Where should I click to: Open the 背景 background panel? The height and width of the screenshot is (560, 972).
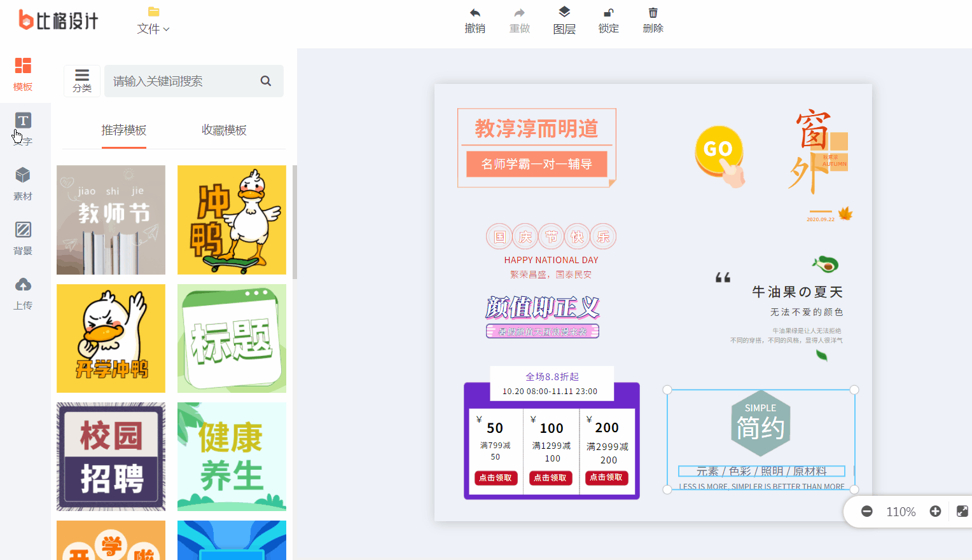pyautogui.click(x=23, y=238)
